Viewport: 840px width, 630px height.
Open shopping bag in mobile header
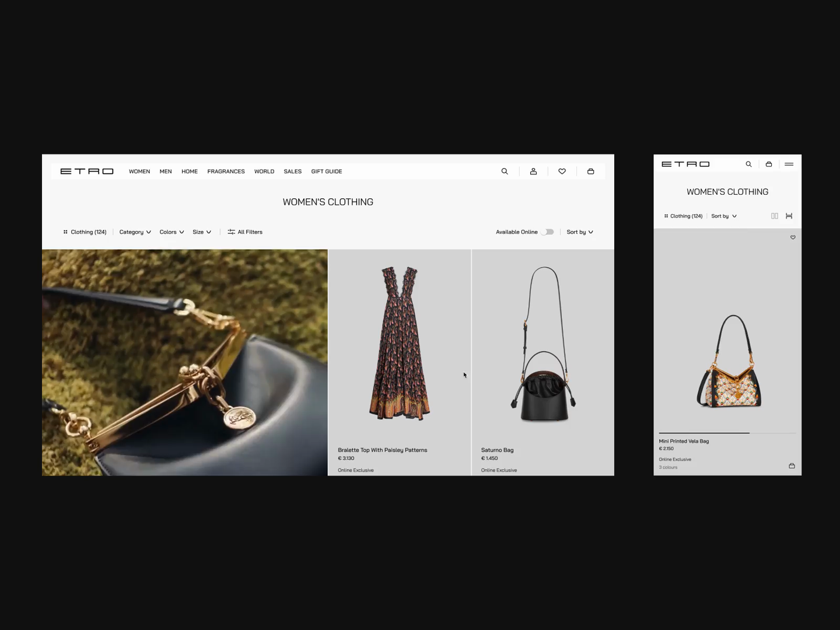tap(769, 164)
